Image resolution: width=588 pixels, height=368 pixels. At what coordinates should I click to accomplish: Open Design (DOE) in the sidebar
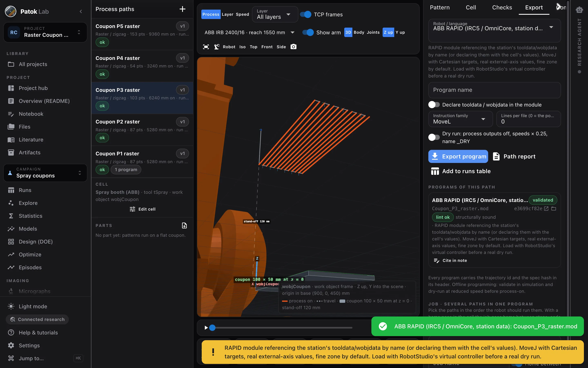tap(36, 242)
